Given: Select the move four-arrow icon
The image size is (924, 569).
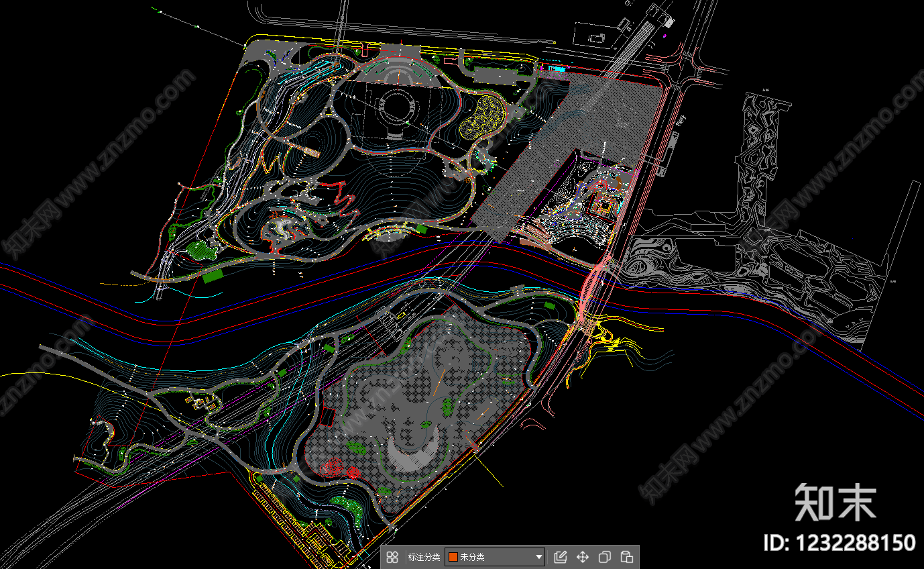Looking at the screenshot, I should point(583,557).
